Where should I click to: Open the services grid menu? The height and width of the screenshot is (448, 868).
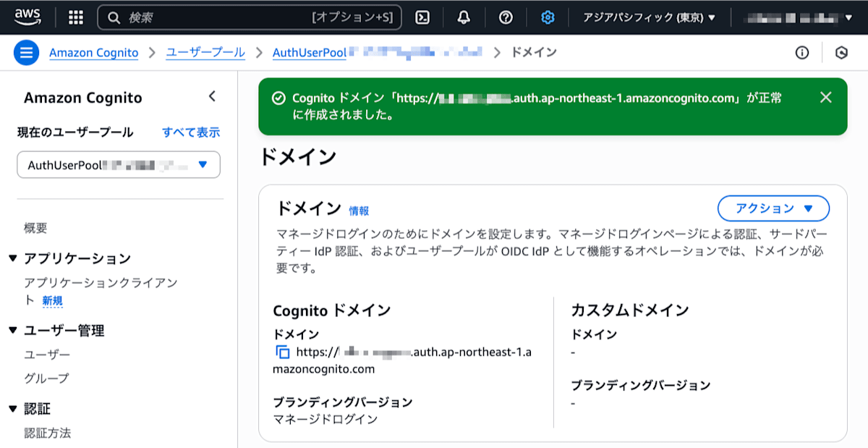(x=76, y=17)
